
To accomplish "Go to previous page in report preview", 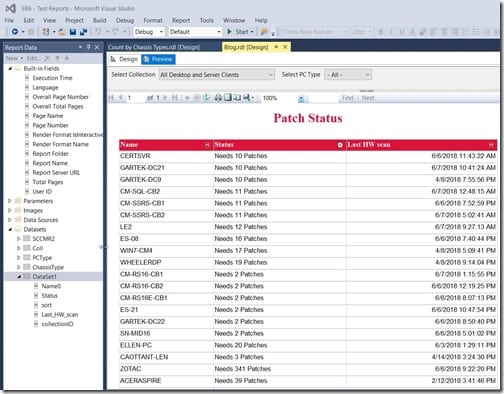I will pos(120,98).
